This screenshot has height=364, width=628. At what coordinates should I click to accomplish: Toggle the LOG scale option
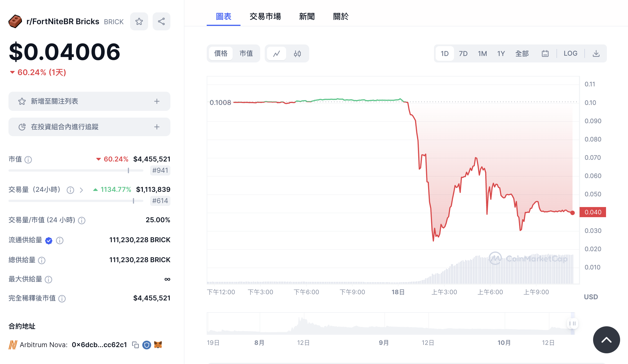coord(570,53)
